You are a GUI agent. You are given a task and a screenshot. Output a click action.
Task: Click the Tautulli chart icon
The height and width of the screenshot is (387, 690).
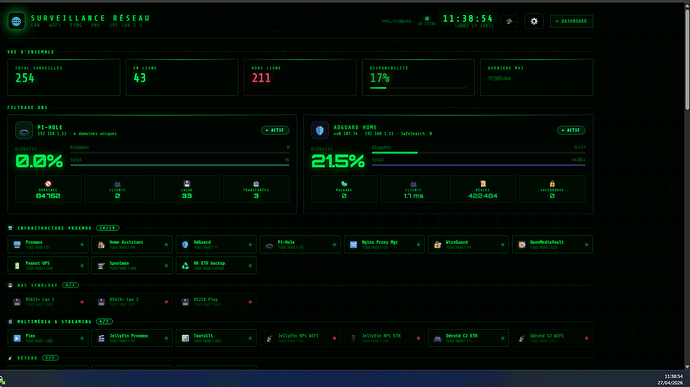185,339
